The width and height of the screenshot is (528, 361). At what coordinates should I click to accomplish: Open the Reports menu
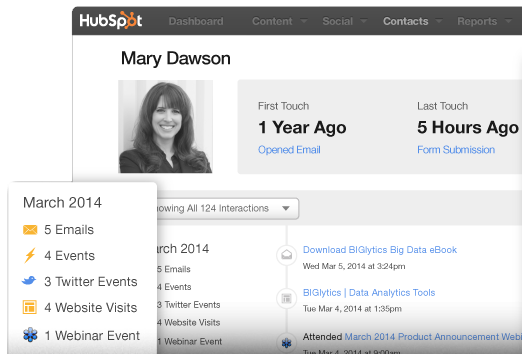(477, 21)
